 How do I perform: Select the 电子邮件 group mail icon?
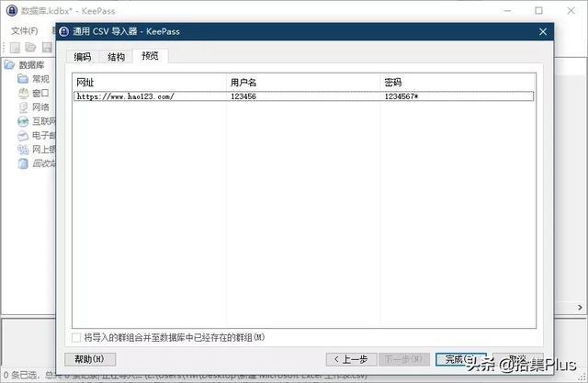pyautogui.click(x=23, y=135)
